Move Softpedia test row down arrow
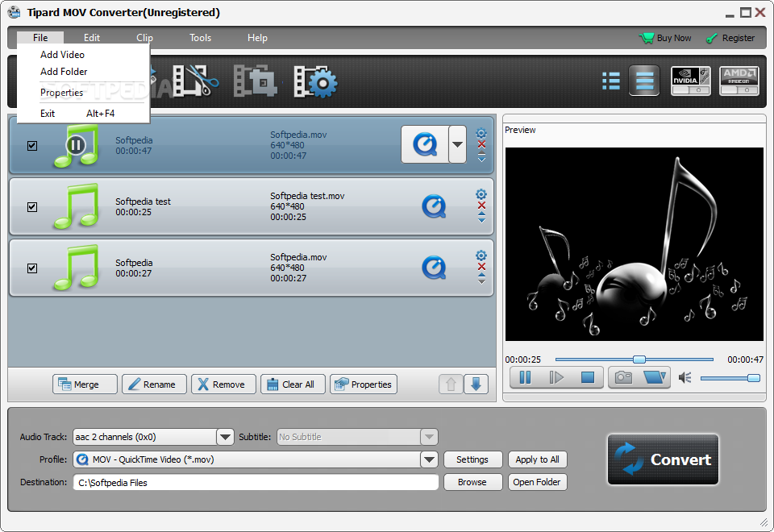The height and width of the screenshot is (532, 774). 482,220
